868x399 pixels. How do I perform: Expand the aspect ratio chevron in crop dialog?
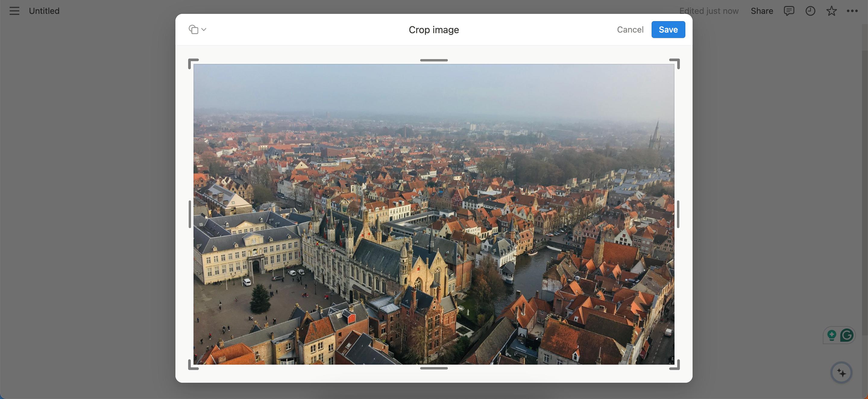coord(203,29)
